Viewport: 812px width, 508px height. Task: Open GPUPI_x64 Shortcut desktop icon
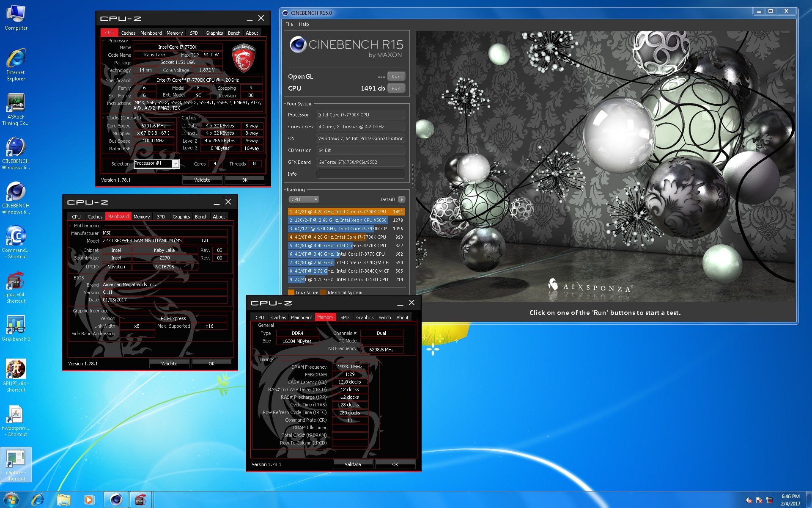pos(16,375)
